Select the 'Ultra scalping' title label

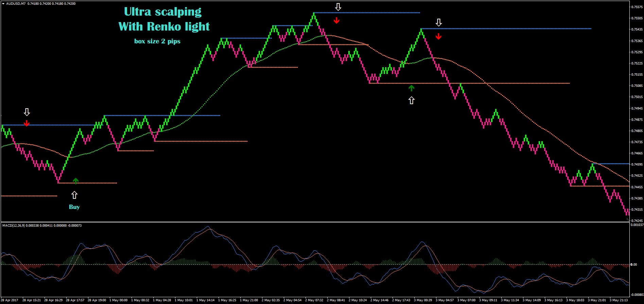163,12
